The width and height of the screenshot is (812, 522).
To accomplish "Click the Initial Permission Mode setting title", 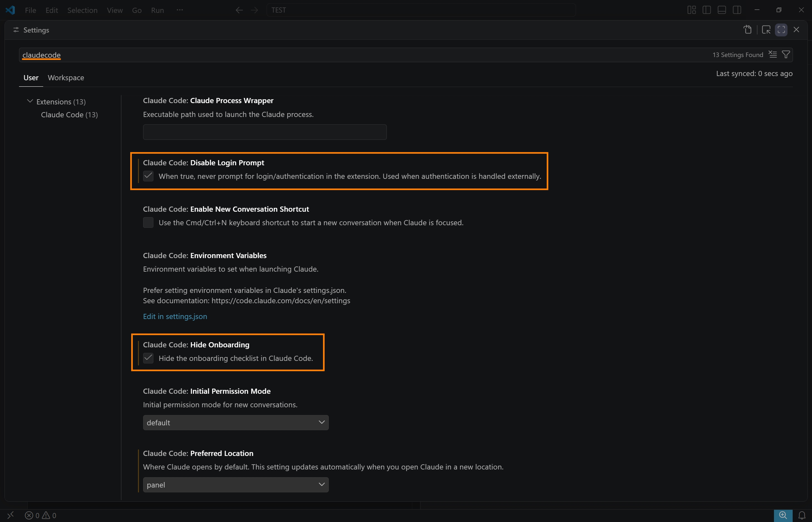I will (207, 391).
